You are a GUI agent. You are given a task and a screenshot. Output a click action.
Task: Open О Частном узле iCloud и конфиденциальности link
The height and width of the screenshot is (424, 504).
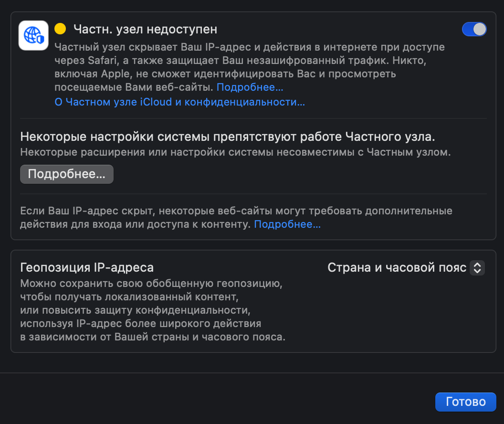179,102
